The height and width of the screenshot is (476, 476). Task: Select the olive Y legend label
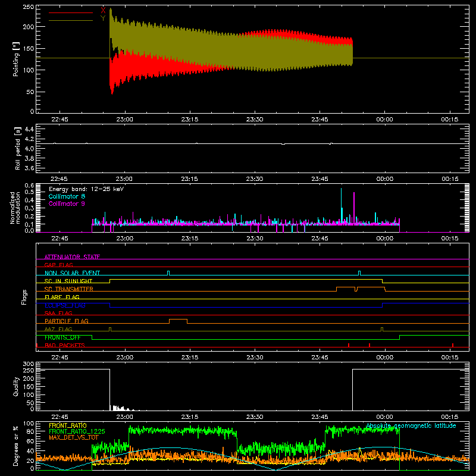click(103, 18)
